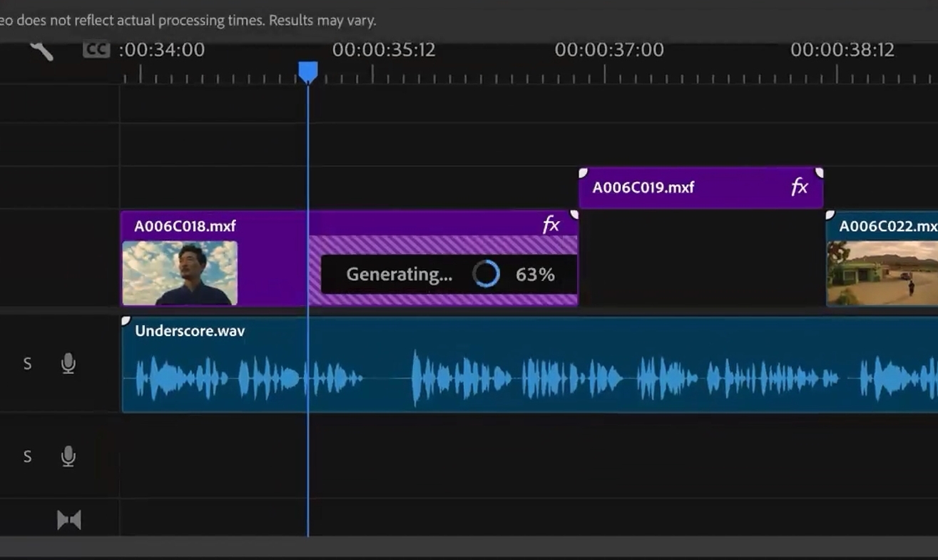The width and height of the screenshot is (938, 560).
Task: Click the 63% Generating progress indicator
Action: [x=535, y=275]
